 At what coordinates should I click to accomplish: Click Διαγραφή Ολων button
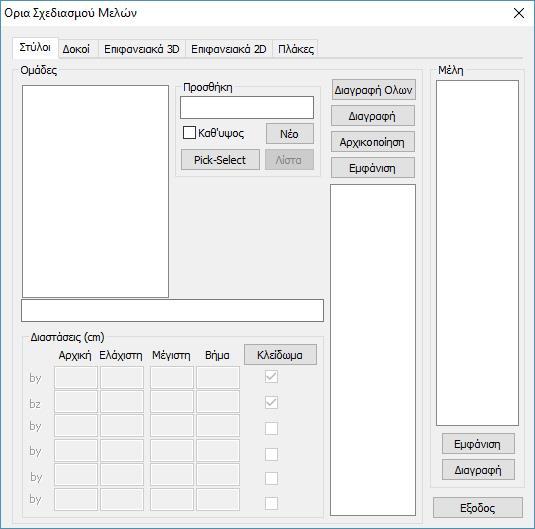373,90
